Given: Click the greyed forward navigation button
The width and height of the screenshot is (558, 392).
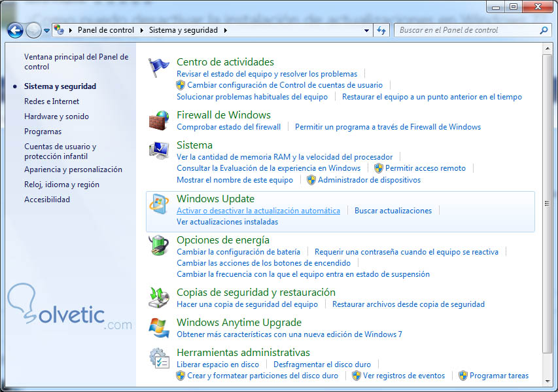Looking at the screenshot, I should coord(34,31).
